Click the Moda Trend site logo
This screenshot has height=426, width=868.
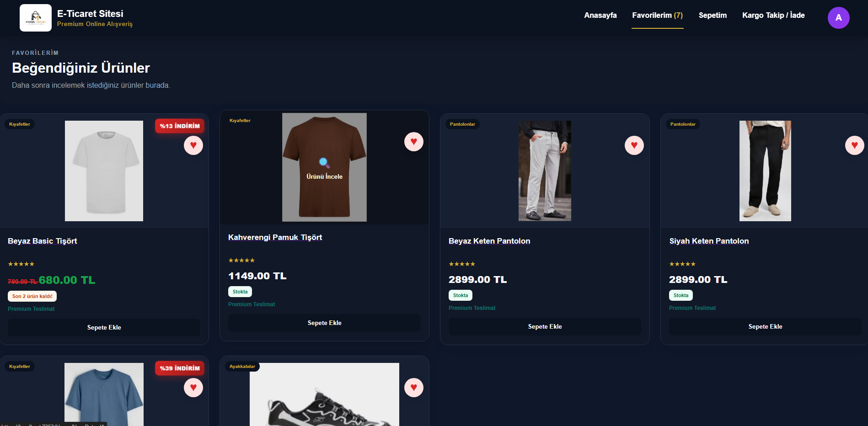[x=36, y=18]
